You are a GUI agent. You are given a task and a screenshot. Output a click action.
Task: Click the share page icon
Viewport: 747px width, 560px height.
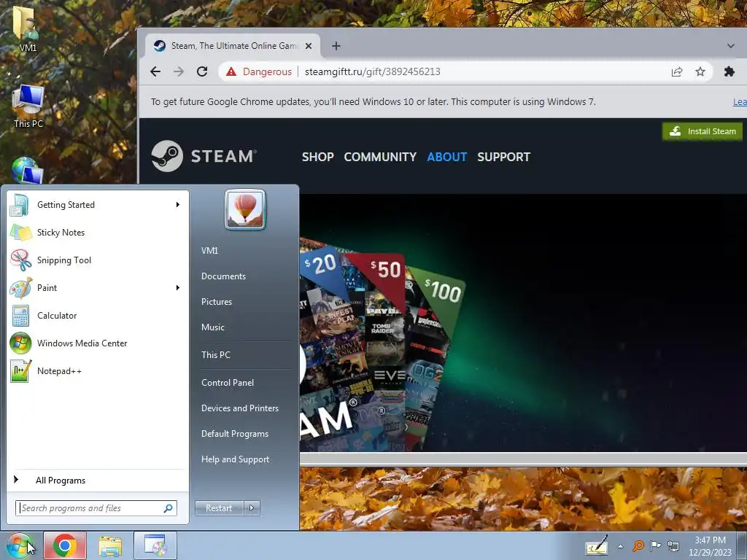pyautogui.click(x=676, y=71)
